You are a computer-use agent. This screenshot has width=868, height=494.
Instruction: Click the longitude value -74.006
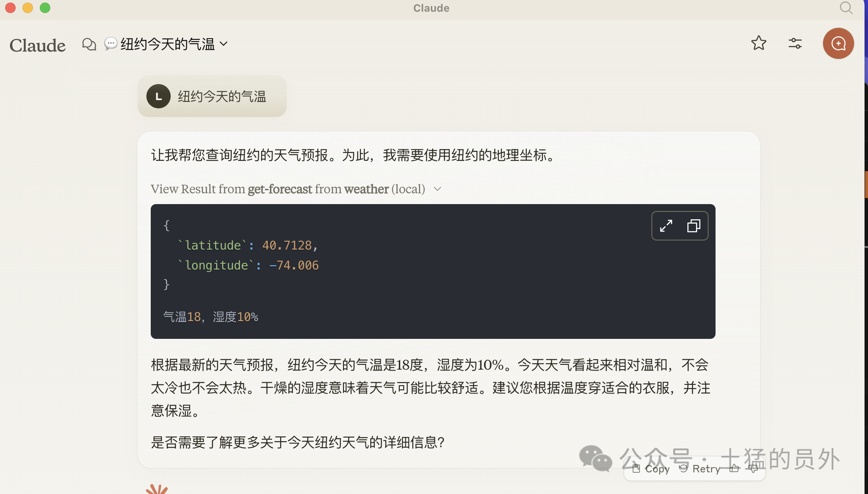tap(294, 265)
